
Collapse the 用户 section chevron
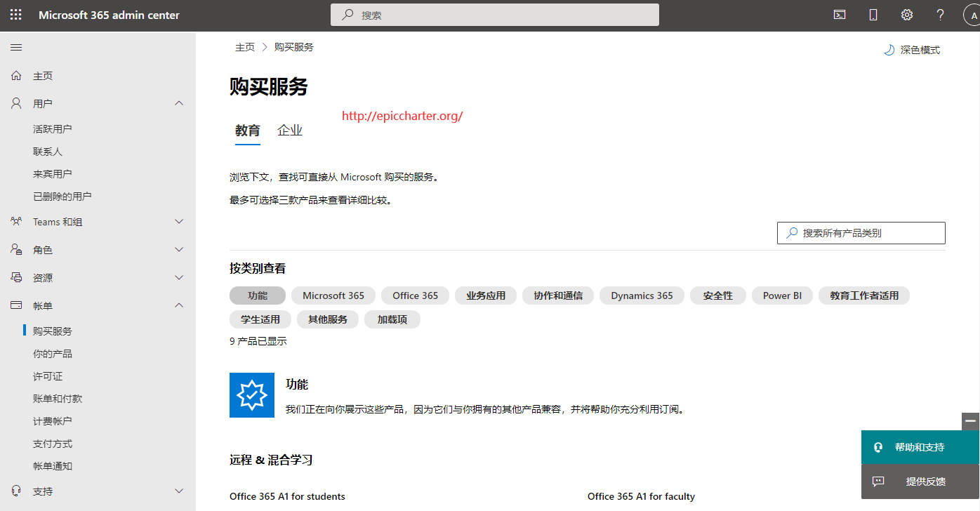(x=179, y=103)
